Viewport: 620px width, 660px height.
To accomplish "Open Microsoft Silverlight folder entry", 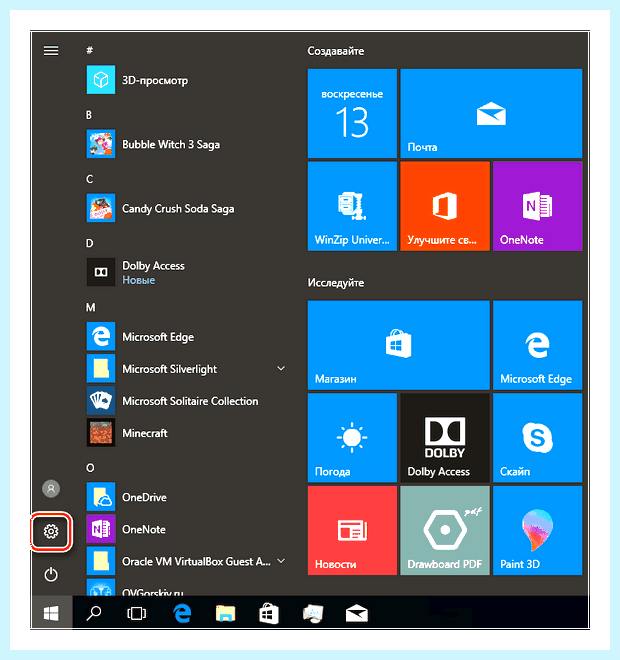I will [x=187, y=369].
